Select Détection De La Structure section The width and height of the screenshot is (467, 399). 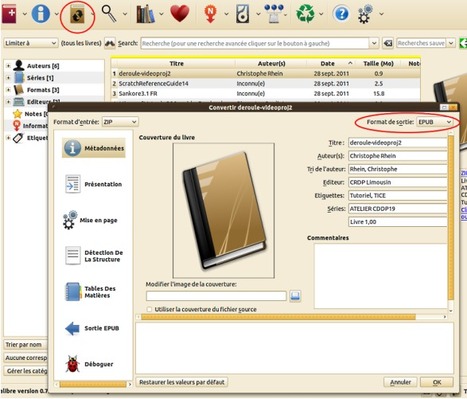point(94,256)
